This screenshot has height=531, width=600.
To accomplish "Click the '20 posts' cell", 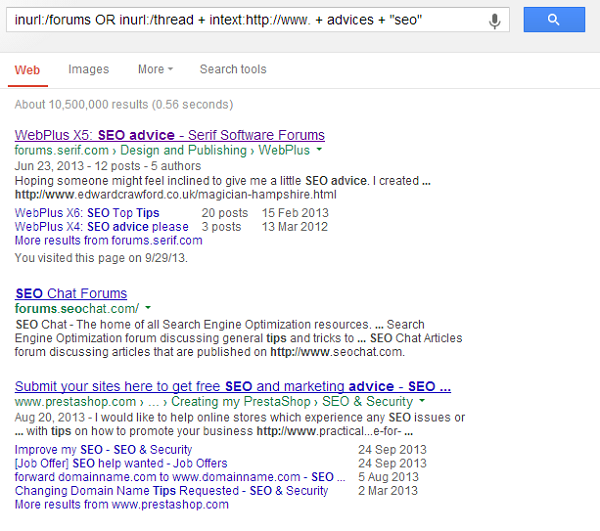I will [x=225, y=213].
